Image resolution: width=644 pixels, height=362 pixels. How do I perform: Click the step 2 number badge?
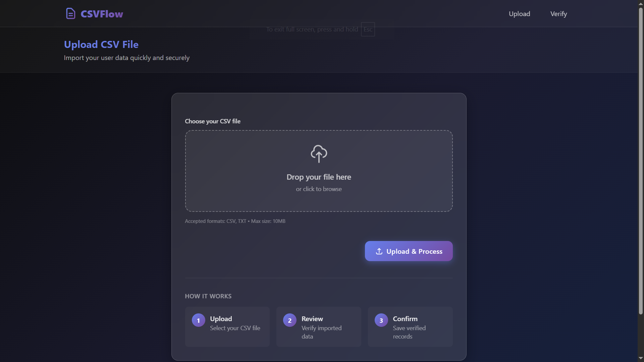pos(290,320)
